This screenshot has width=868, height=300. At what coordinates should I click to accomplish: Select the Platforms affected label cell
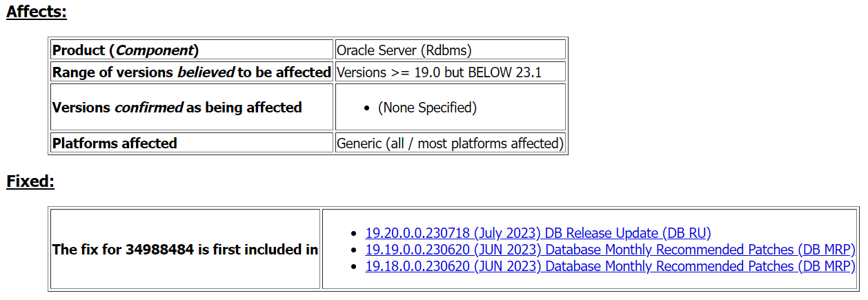(x=192, y=143)
